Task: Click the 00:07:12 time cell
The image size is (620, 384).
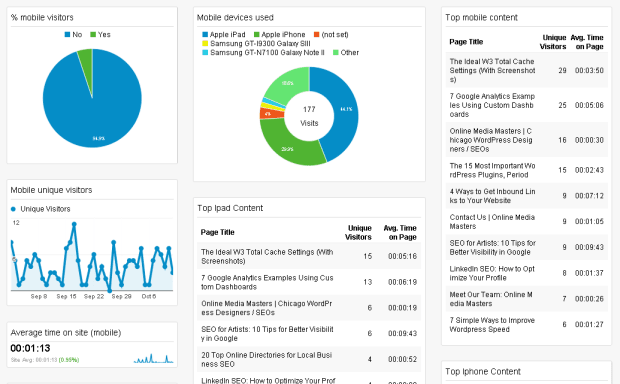Action: click(x=589, y=196)
